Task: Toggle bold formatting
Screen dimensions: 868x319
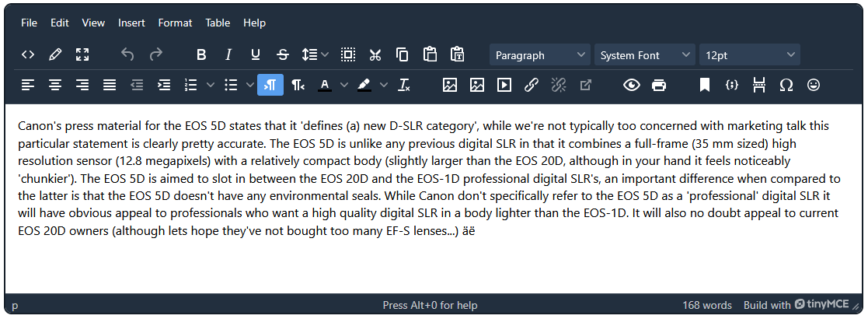Action: (x=201, y=54)
